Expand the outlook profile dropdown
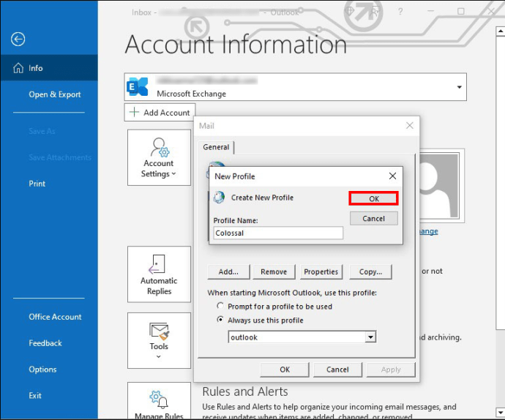Viewport: 505px width, 420px height. 370,337
